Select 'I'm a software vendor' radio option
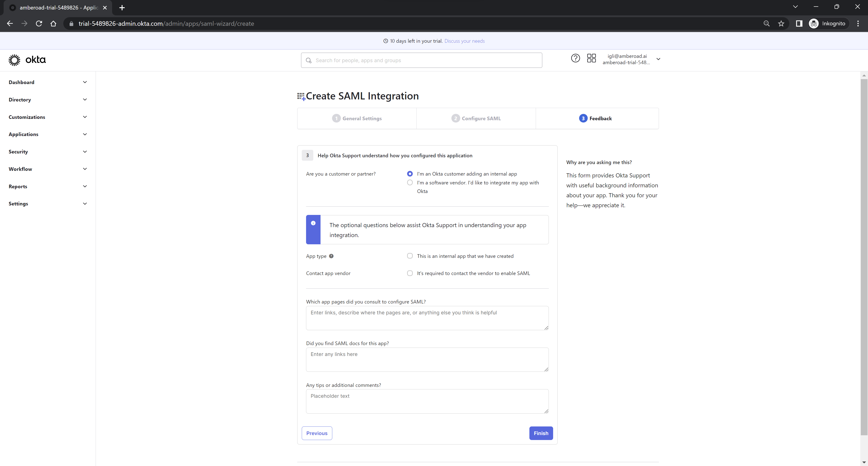The image size is (868, 466). tap(410, 183)
